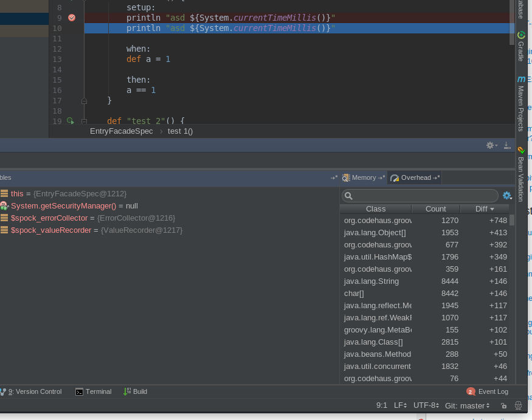Click the Hector inspector icon
The image size is (532, 420).
(518, 406)
